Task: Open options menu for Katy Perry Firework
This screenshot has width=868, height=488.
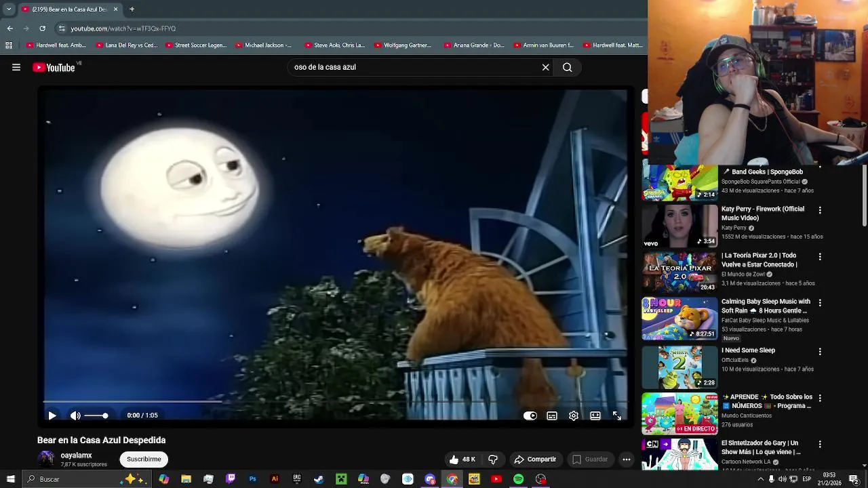Action: coord(820,210)
